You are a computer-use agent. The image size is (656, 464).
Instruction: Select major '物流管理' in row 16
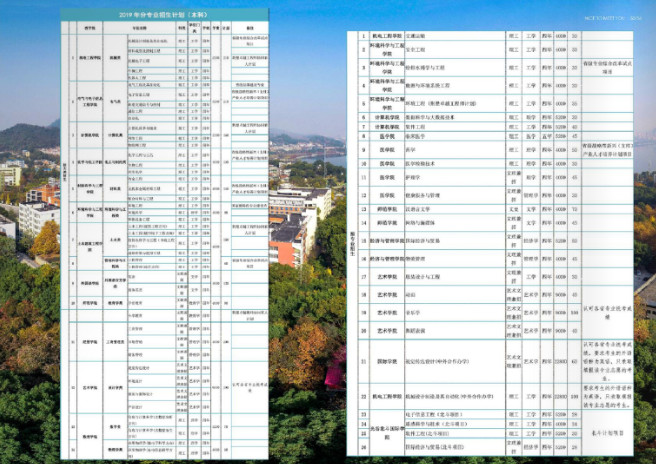[x=415, y=259]
